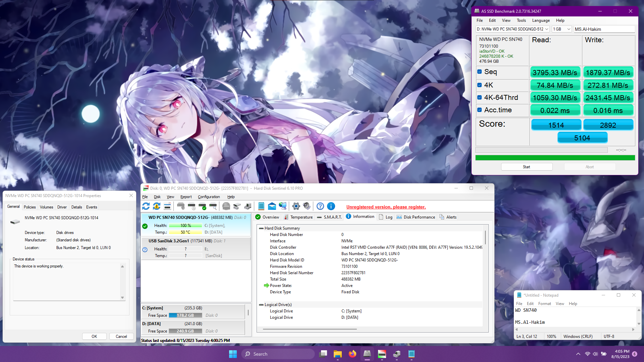Click the blue envelope e-mail toolbar icon

pyautogui.click(x=272, y=206)
